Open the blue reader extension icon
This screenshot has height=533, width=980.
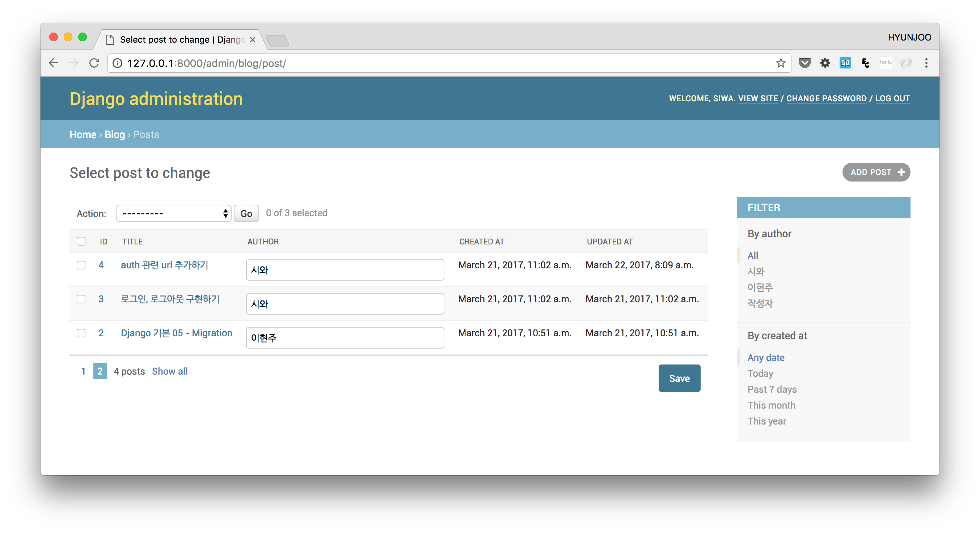(x=845, y=63)
